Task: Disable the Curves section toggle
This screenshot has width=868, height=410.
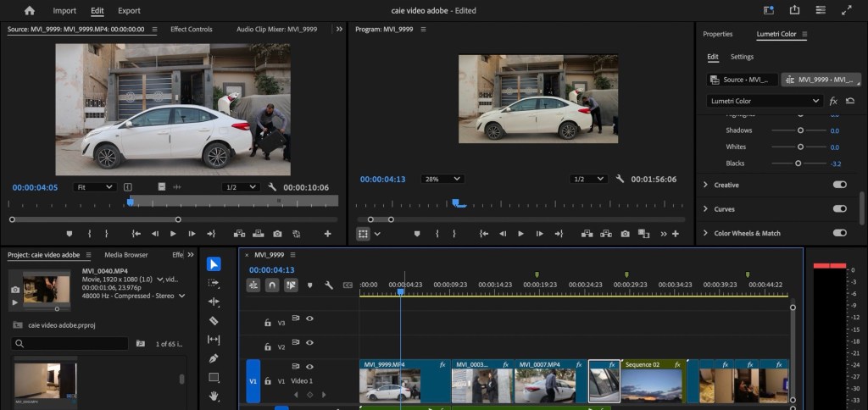Action: 839,208
